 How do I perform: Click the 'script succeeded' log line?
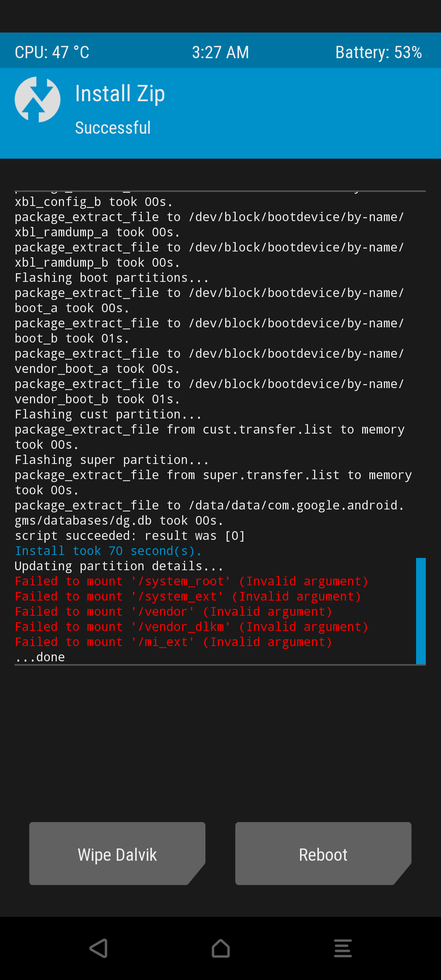(130, 536)
